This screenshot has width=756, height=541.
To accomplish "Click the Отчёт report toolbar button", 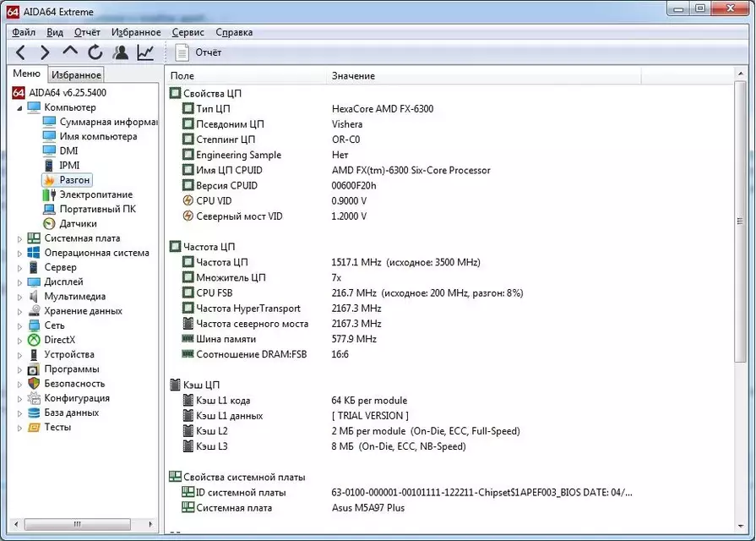I will coord(199,52).
